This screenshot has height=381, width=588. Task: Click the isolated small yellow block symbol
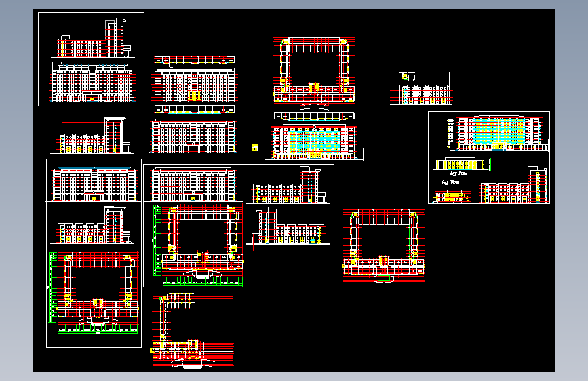pyautogui.click(x=254, y=147)
